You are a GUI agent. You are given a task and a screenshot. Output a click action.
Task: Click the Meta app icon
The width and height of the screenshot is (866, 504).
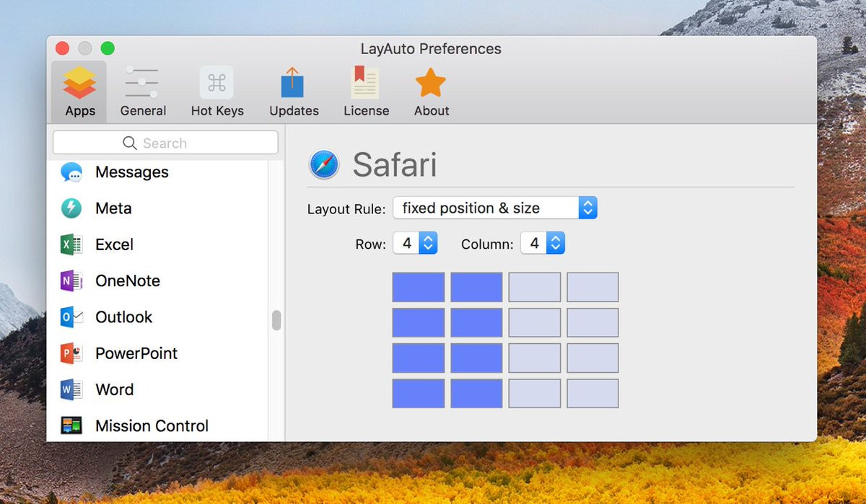click(71, 208)
